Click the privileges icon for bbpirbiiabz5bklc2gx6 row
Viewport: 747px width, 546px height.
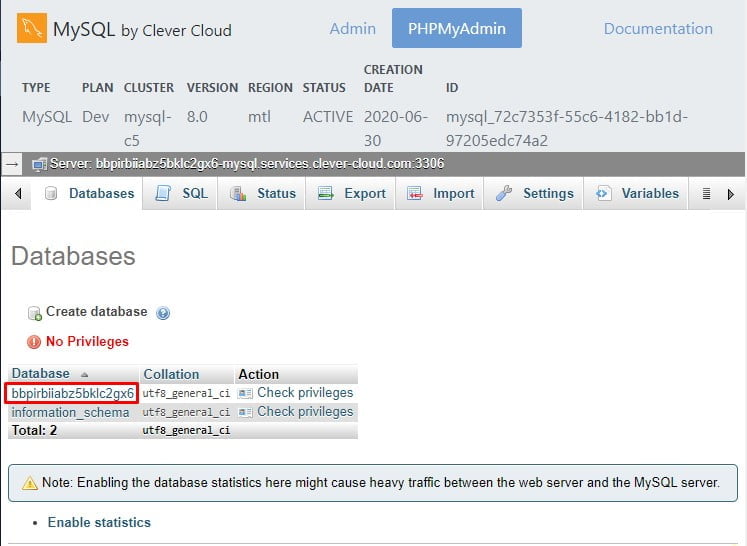[x=245, y=393]
